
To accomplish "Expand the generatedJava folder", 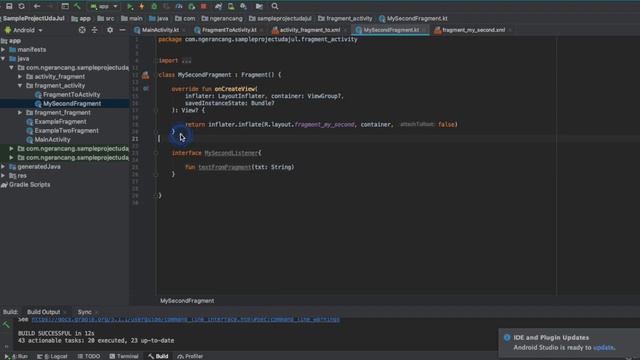I will coord(3,167).
